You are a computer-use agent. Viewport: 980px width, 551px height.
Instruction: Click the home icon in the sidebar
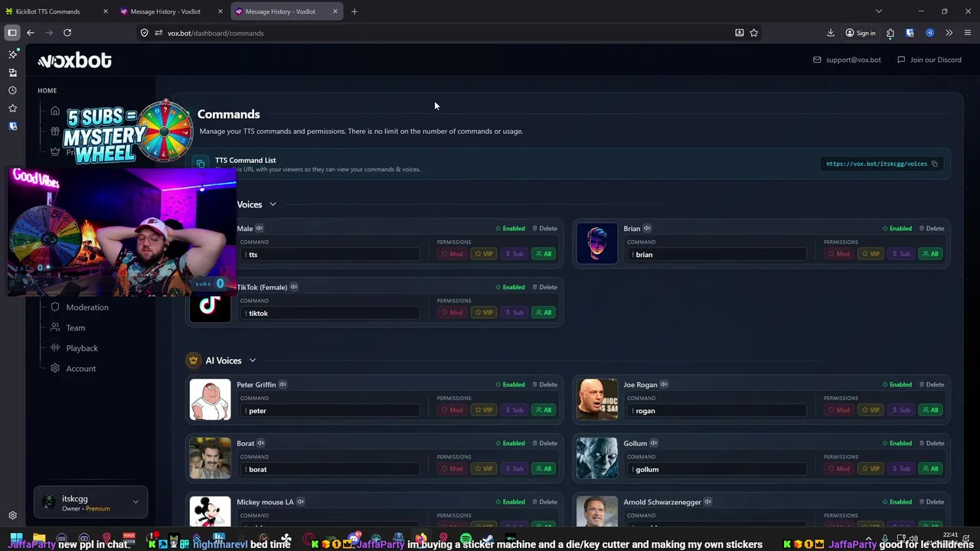click(x=55, y=111)
